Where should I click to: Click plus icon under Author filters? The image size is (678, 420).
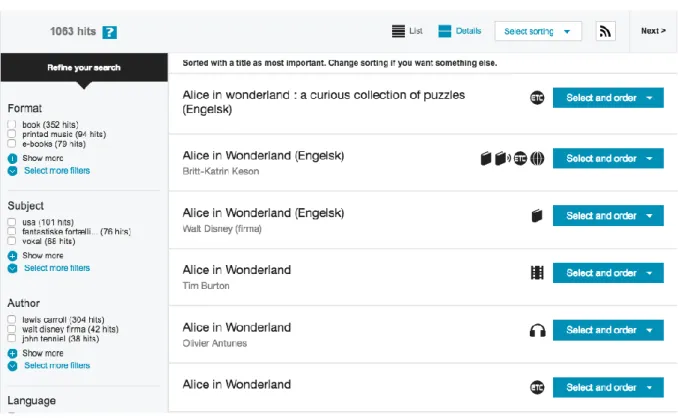click(13, 353)
